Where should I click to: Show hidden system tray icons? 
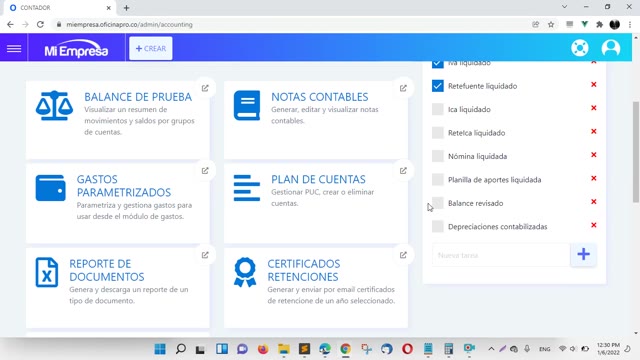491,349
